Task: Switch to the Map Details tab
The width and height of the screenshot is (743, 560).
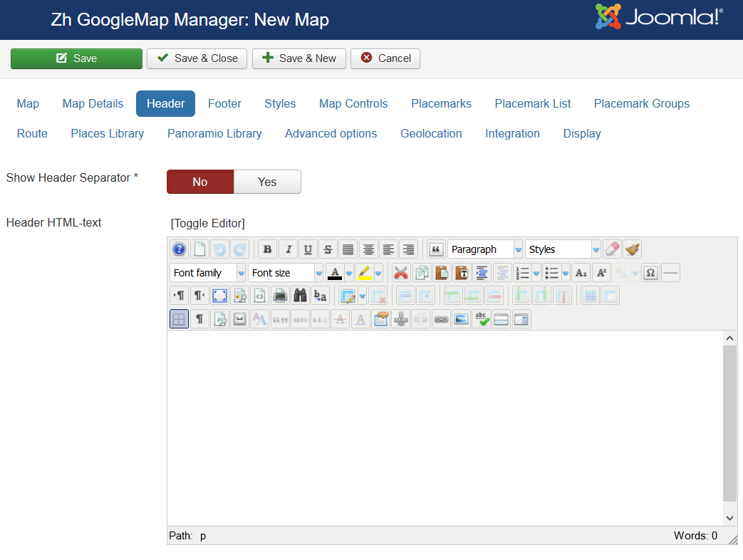Action: point(93,103)
